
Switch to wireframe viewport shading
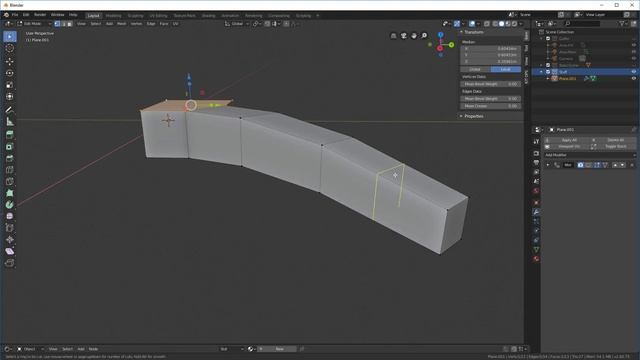(x=495, y=24)
